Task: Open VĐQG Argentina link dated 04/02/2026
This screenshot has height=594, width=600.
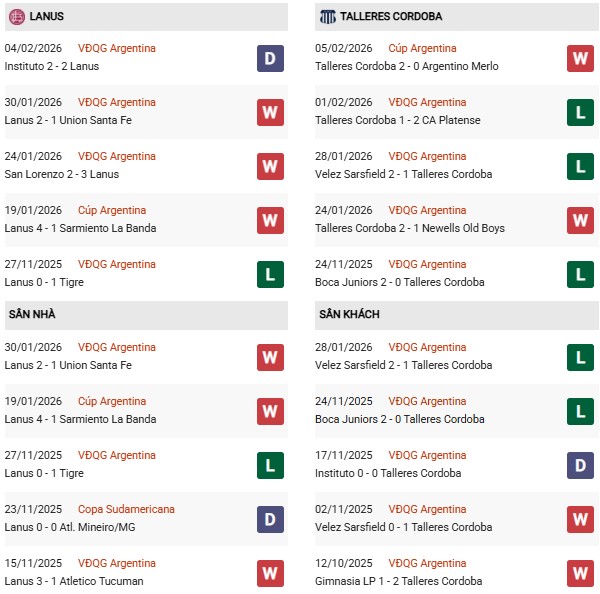Action: click(x=117, y=48)
